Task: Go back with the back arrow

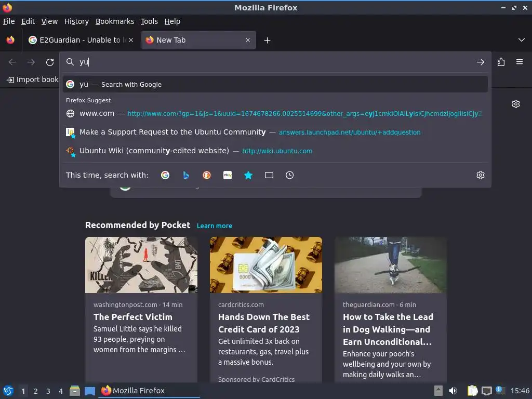Action: pos(12,62)
